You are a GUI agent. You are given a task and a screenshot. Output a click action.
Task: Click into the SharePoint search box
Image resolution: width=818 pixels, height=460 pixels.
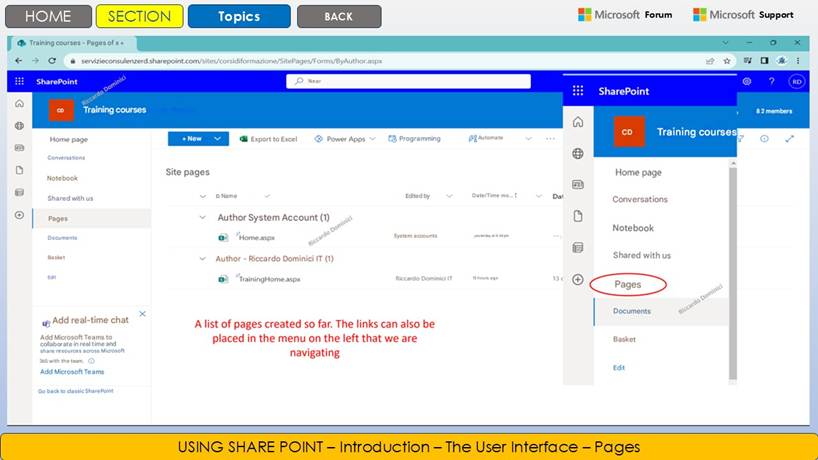pos(408,81)
